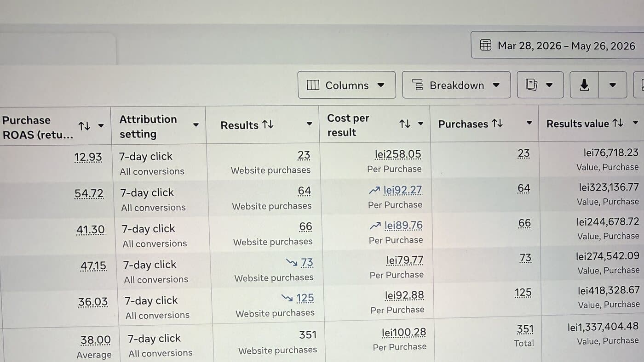Click 7-day click in the 54.72 row
Screen dimensions: 644x362
pos(147,193)
